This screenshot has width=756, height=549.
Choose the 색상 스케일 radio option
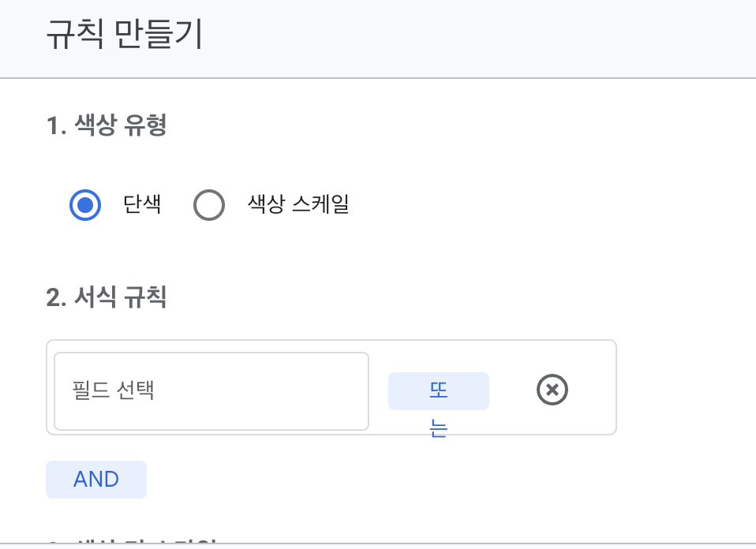coord(209,206)
